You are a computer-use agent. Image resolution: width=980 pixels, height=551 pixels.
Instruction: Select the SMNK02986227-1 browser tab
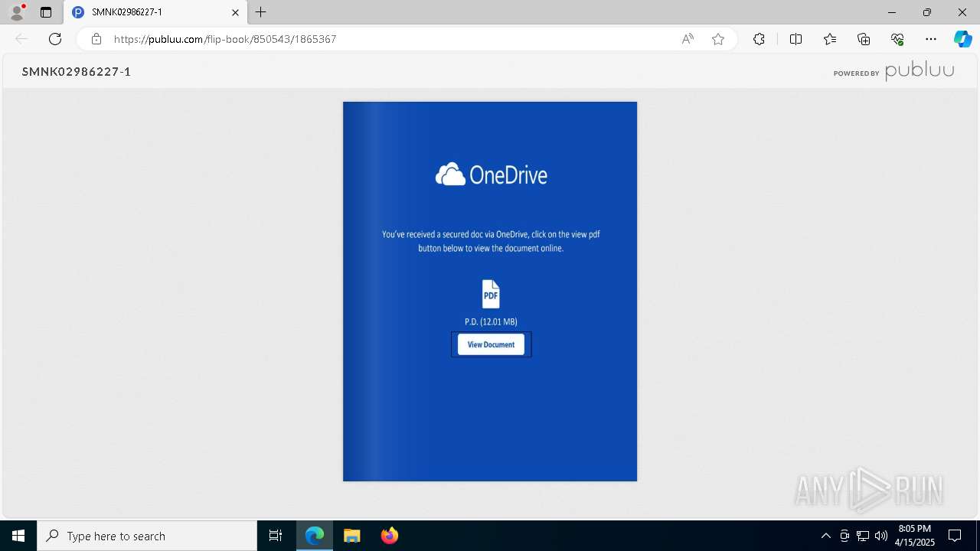156,12
